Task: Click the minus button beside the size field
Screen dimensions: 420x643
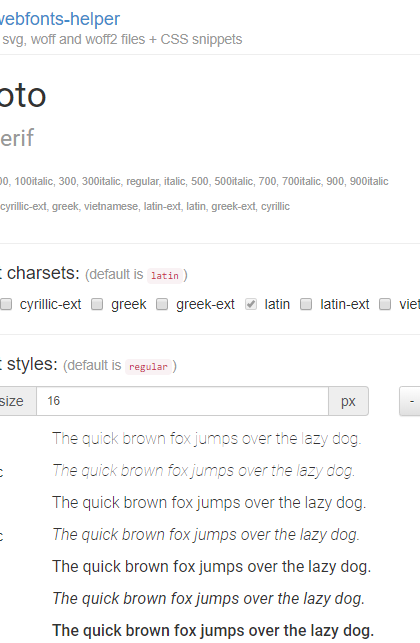Action: point(410,401)
